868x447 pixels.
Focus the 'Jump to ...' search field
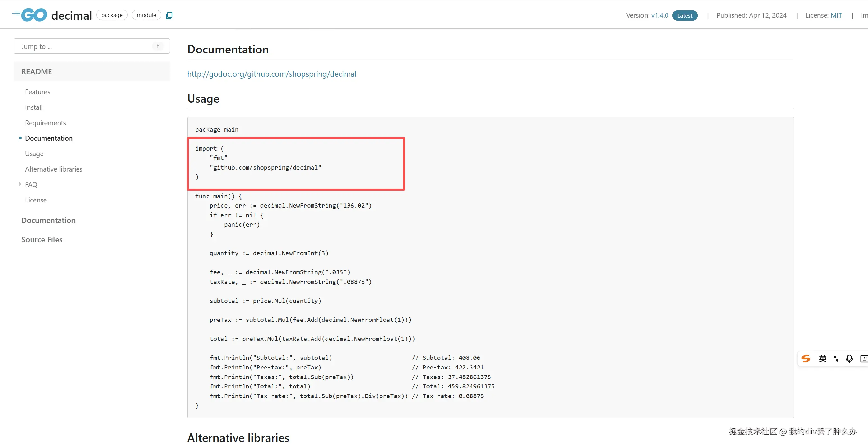[92, 46]
